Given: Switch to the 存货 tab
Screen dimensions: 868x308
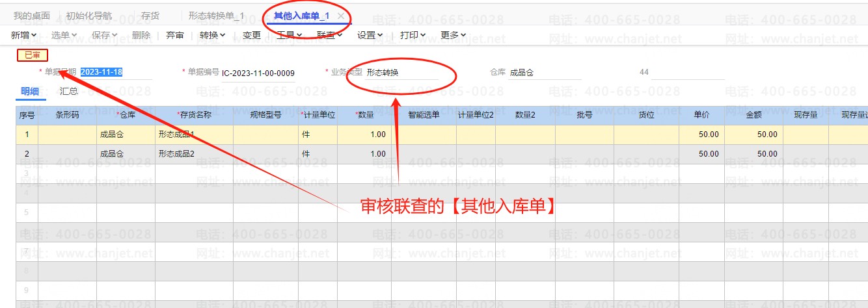Looking at the screenshot, I should 150,16.
